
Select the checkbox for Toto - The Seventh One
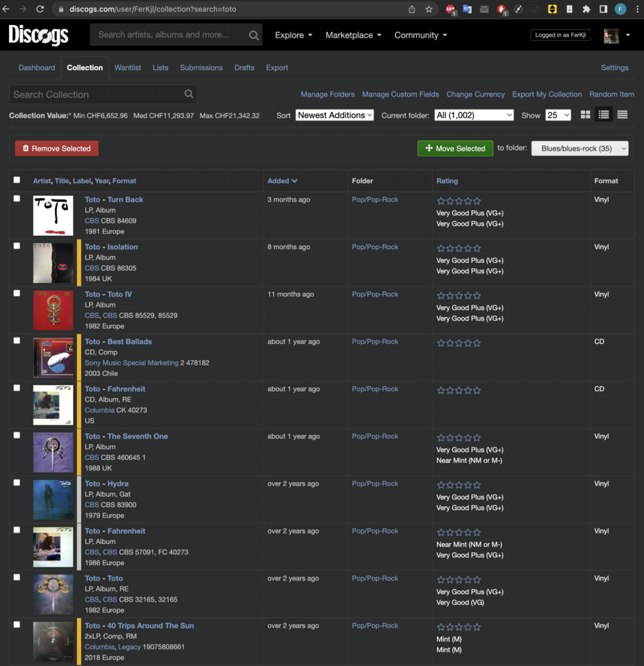(x=17, y=435)
